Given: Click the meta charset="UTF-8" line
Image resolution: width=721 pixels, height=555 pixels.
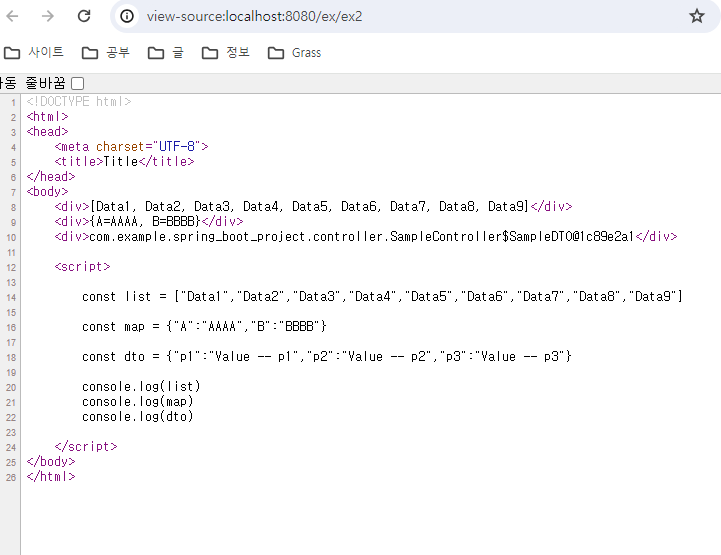Looking at the screenshot, I should [x=132, y=146].
